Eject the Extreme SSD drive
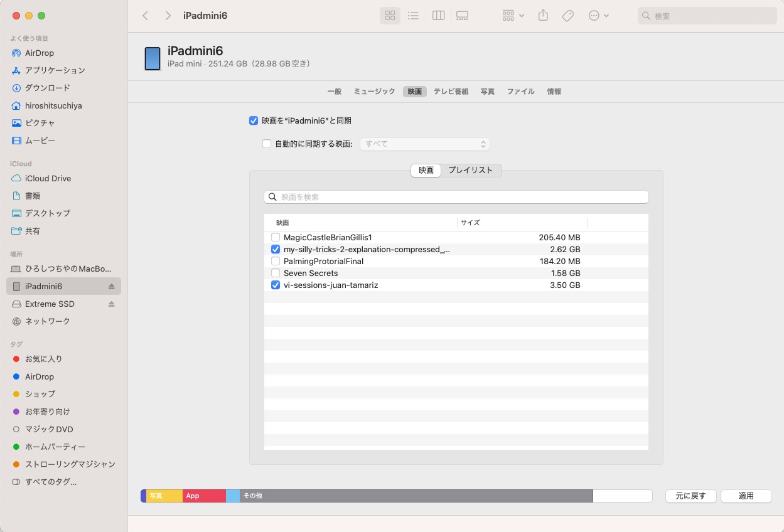Screen dimensions: 784x532 [x=112, y=304]
